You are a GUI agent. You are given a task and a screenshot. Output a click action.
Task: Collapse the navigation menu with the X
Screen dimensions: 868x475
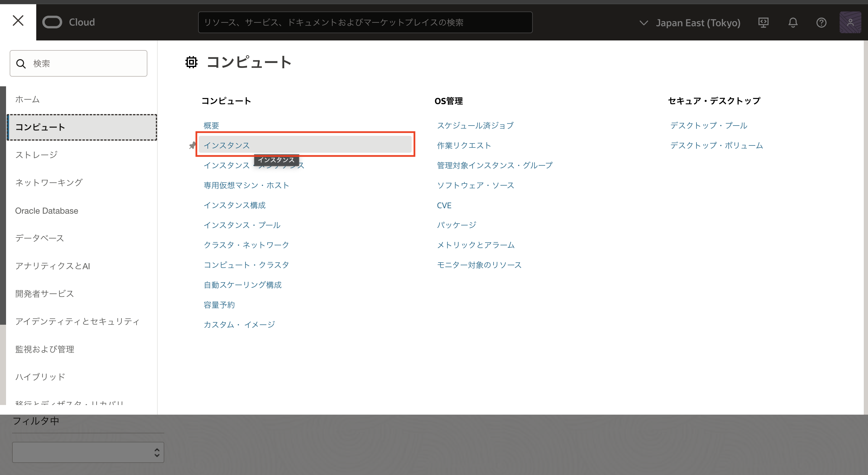coord(18,21)
